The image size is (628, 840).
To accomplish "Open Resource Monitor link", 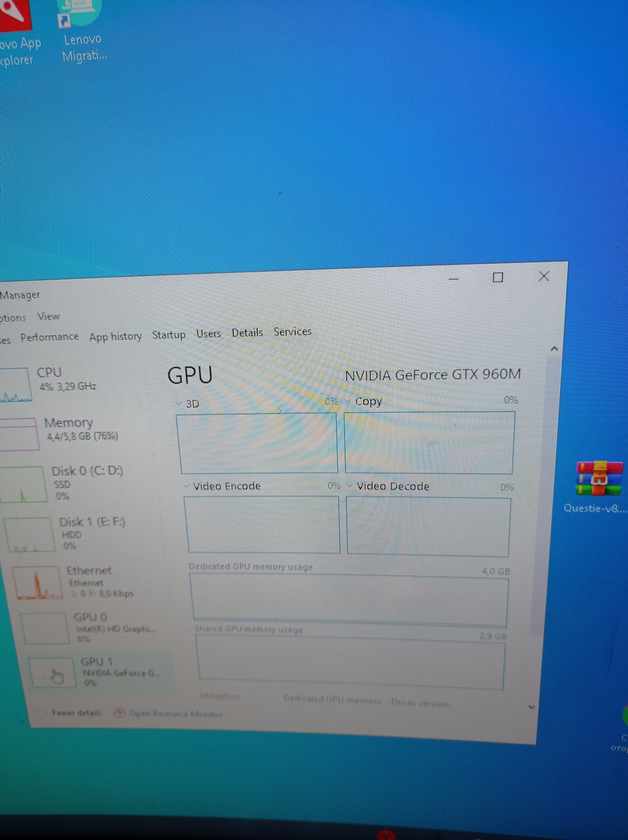I will click(176, 713).
